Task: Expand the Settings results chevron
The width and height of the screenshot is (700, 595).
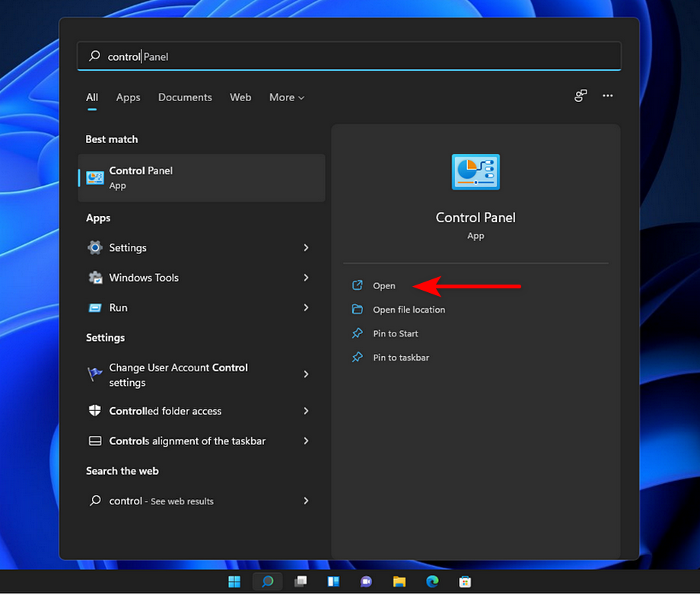Action: (x=305, y=247)
